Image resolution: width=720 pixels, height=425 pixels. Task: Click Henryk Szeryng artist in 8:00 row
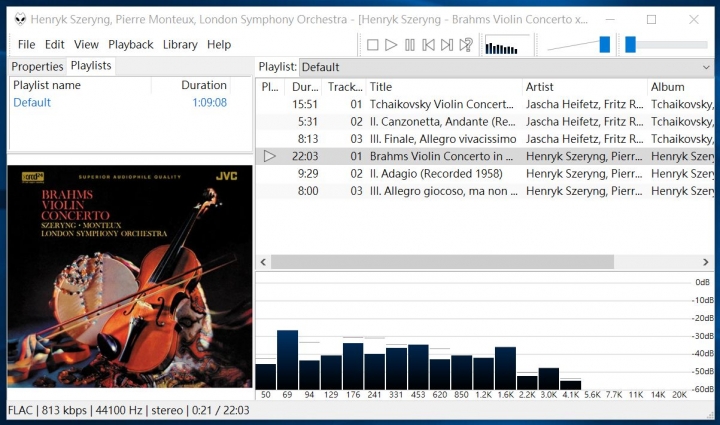pyautogui.click(x=584, y=191)
